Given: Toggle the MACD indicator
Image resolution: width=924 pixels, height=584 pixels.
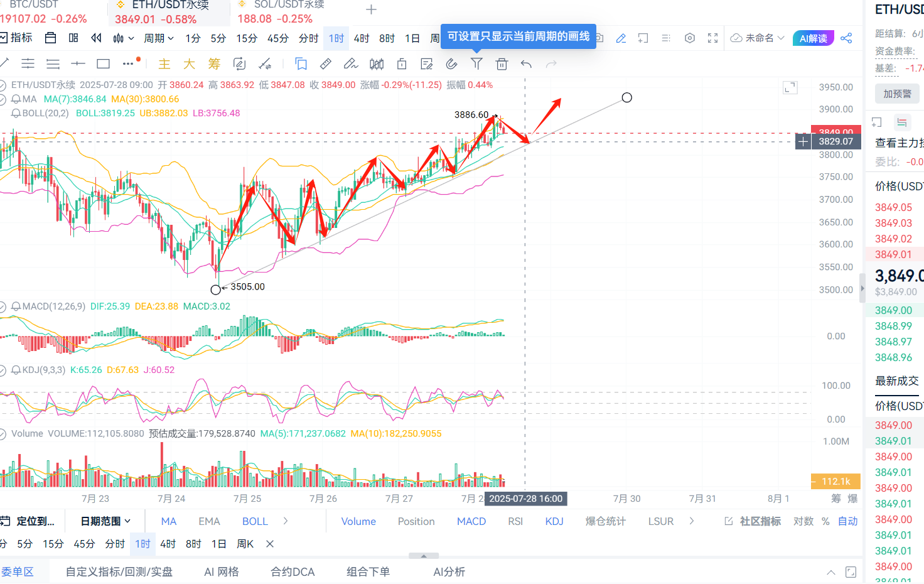Looking at the screenshot, I should (x=471, y=521).
